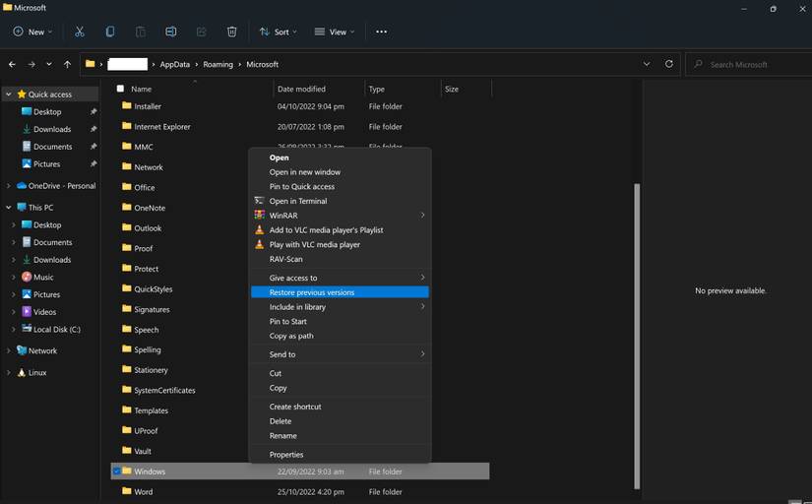Screen dimensions: 812x504
Task: Click AppData in the address breadcrumb
Action: [x=174, y=64]
